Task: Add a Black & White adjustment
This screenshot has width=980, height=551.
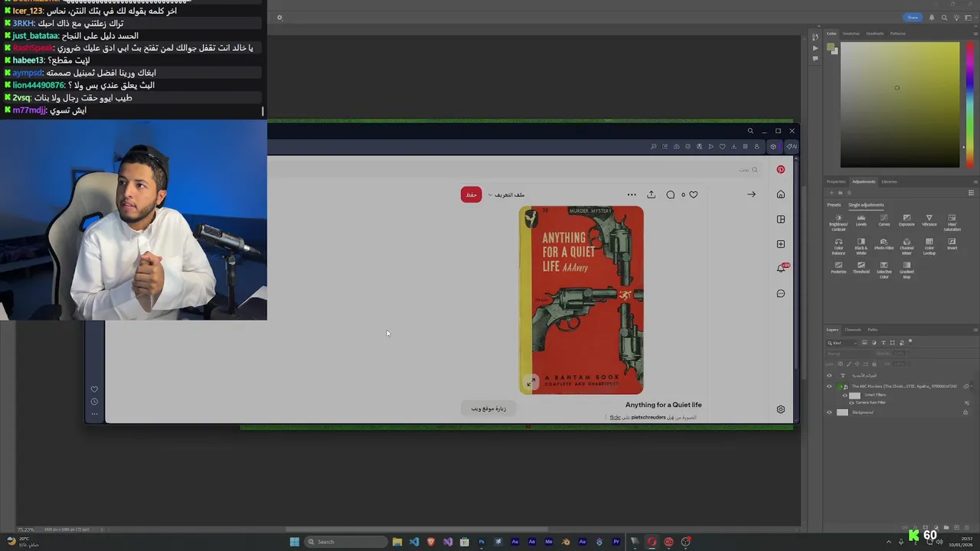Action: coord(861,246)
